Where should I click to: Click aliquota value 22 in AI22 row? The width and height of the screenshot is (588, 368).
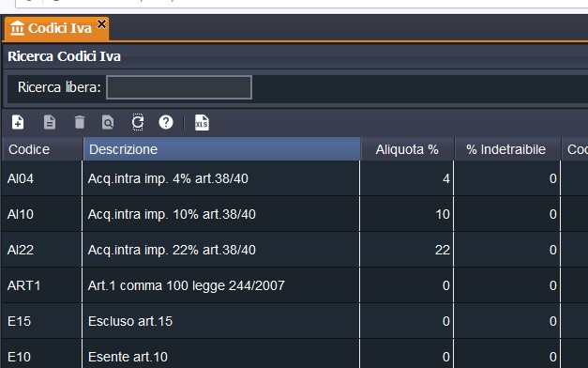pyautogui.click(x=443, y=250)
